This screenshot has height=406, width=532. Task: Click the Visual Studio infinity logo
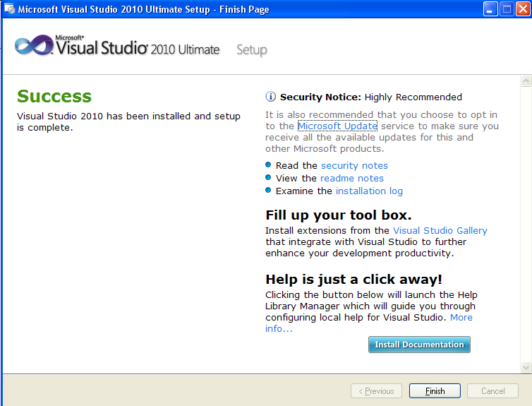(x=34, y=45)
